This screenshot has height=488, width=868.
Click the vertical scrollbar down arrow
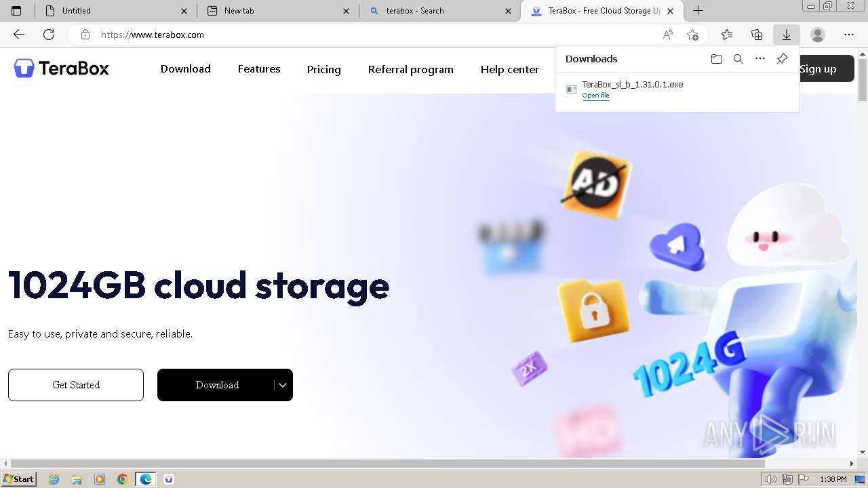coord(863,452)
